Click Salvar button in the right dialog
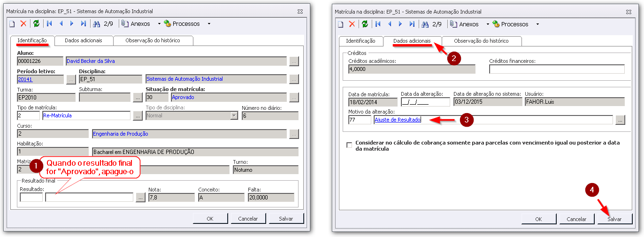 (614, 219)
